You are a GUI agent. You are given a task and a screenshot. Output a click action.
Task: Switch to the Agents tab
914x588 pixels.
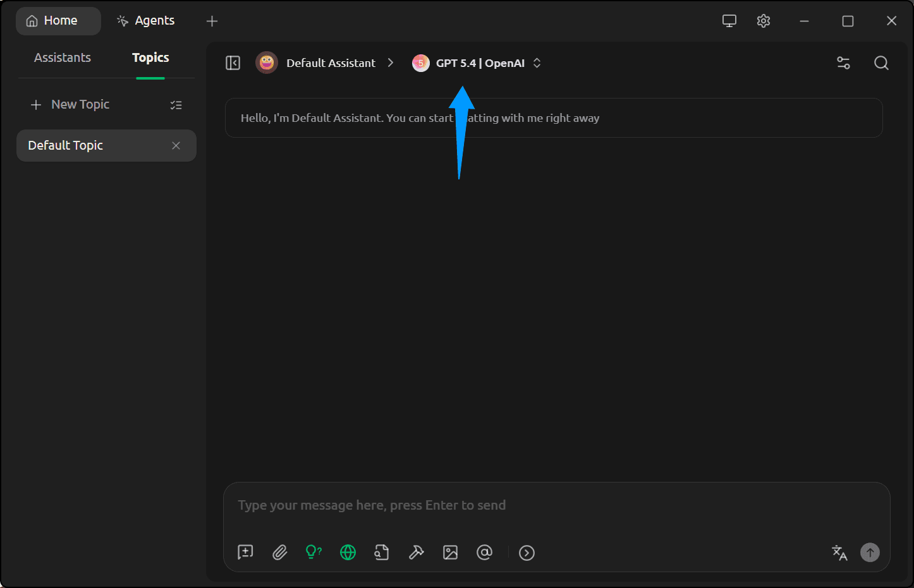146,21
